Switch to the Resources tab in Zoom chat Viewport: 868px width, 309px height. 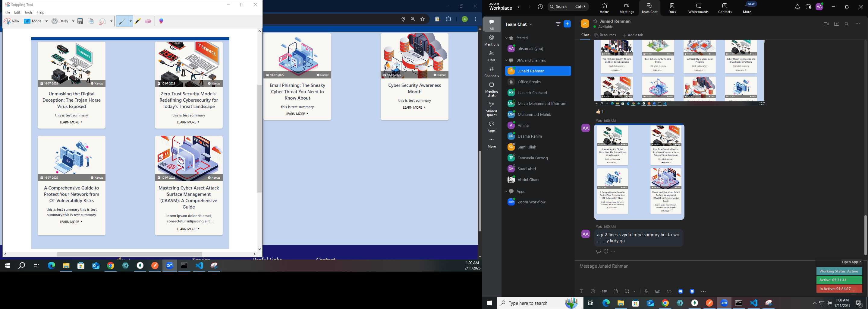(605, 35)
